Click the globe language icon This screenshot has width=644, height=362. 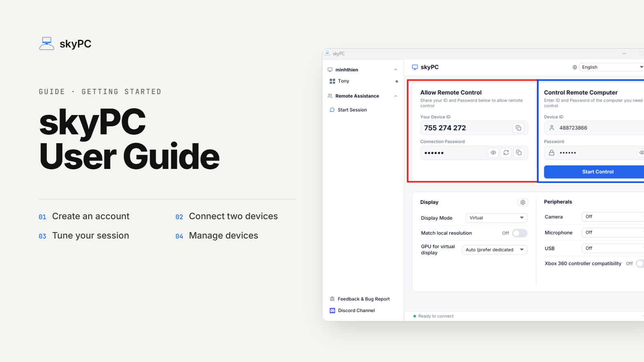(x=575, y=67)
